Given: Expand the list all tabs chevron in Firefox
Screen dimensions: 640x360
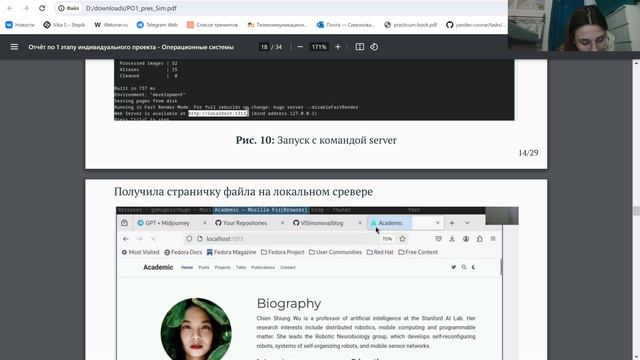Looking at the screenshot, I should click(467, 223).
